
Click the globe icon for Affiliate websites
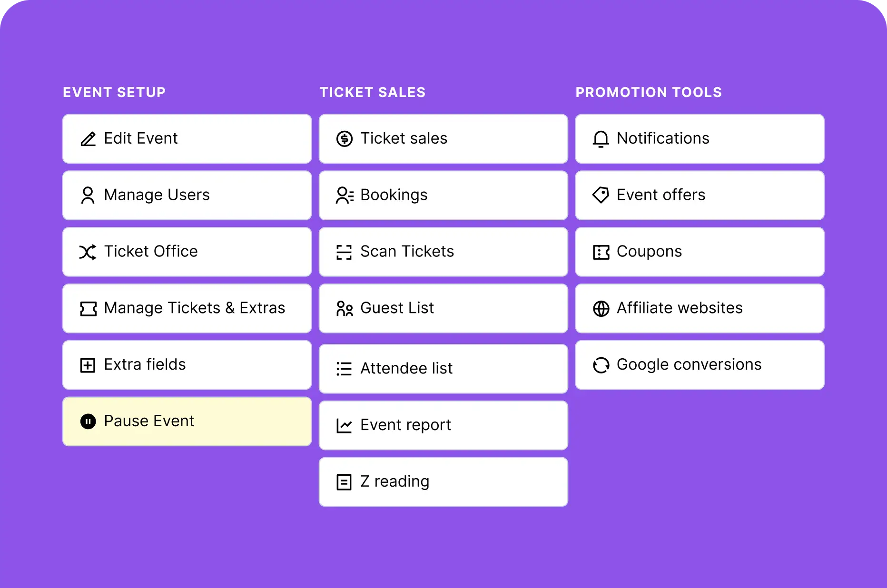[x=601, y=308]
